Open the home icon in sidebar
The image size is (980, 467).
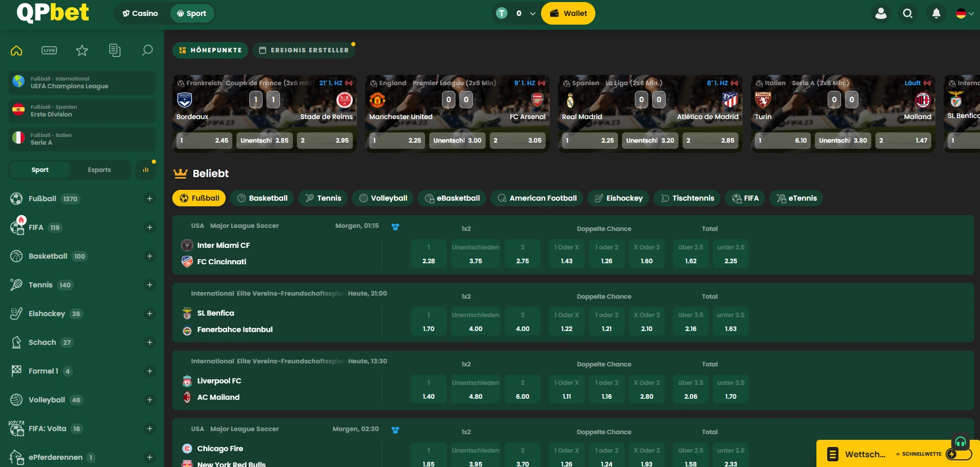(16, 50)
